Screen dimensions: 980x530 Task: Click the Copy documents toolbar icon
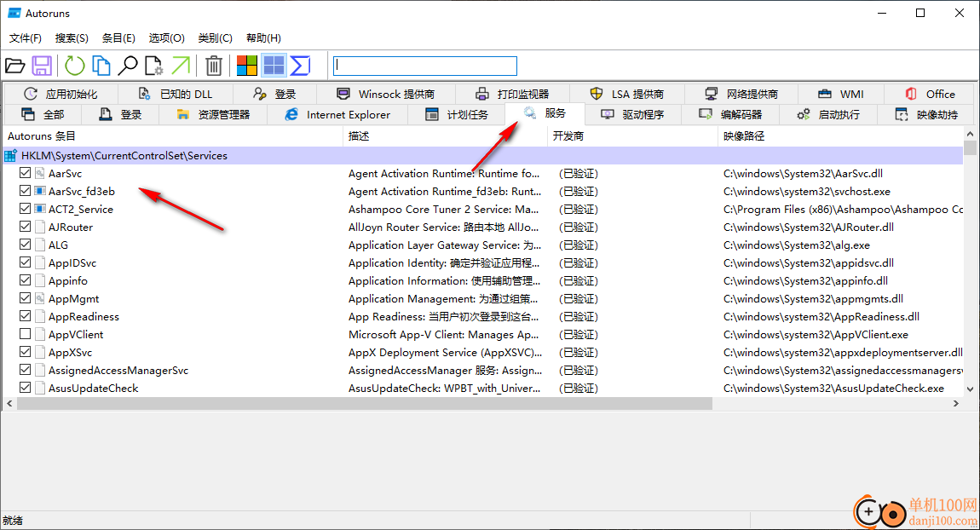coord(101,66)
